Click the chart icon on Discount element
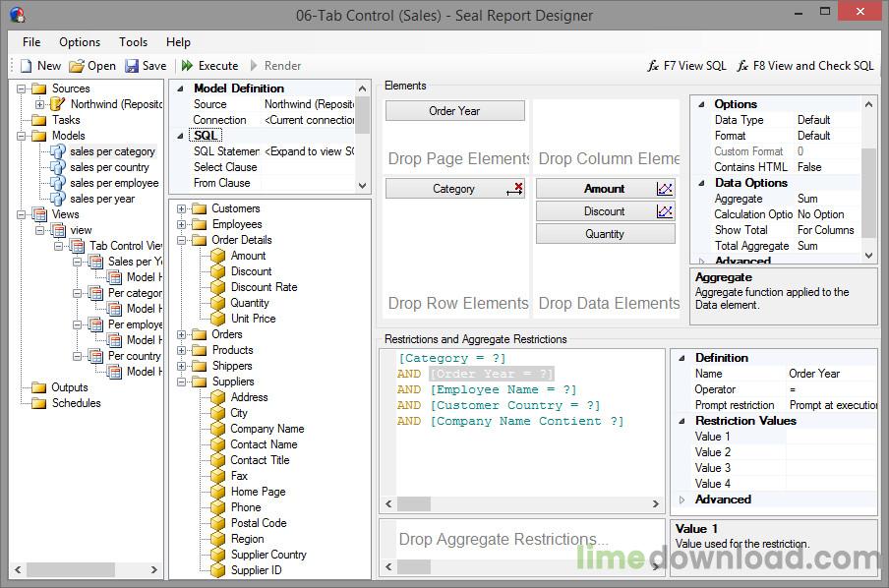The image size is (889, 588). (x=665, y=211)
